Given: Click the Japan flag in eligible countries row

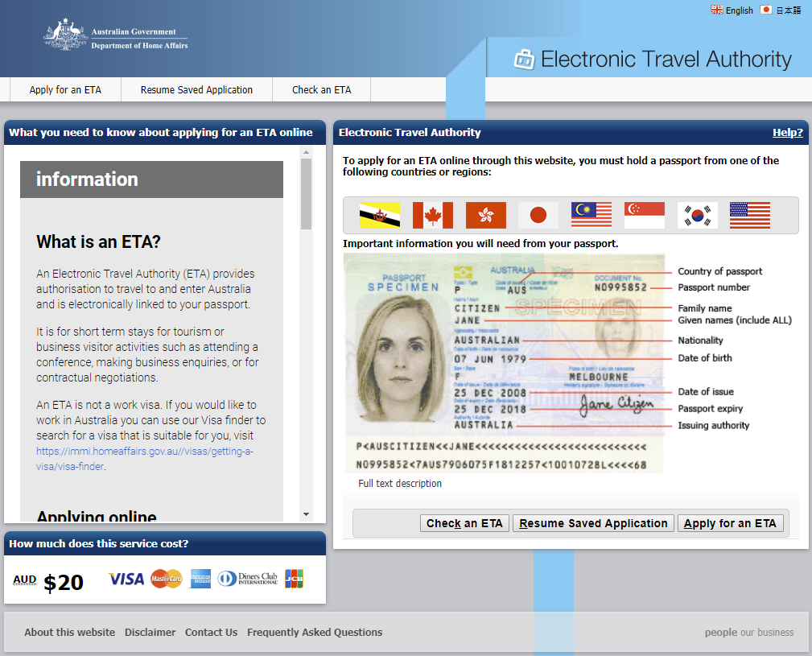Looking at the screenshot, I should click(538, 215).
